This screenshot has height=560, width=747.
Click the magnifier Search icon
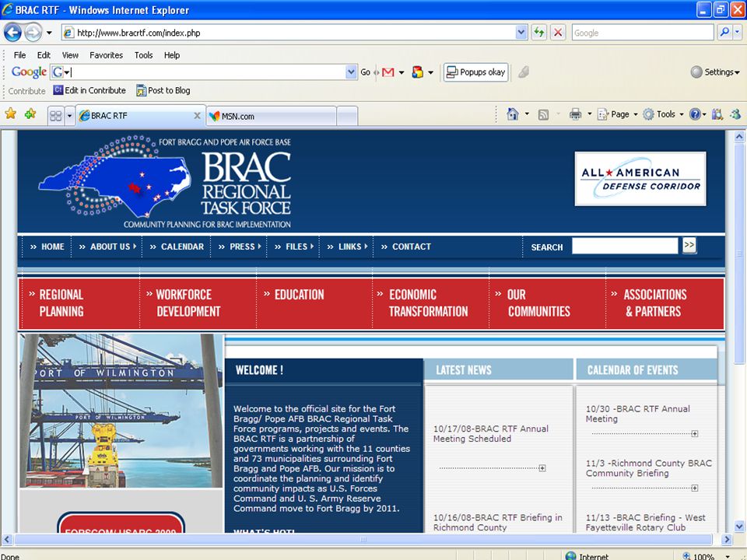724,33
